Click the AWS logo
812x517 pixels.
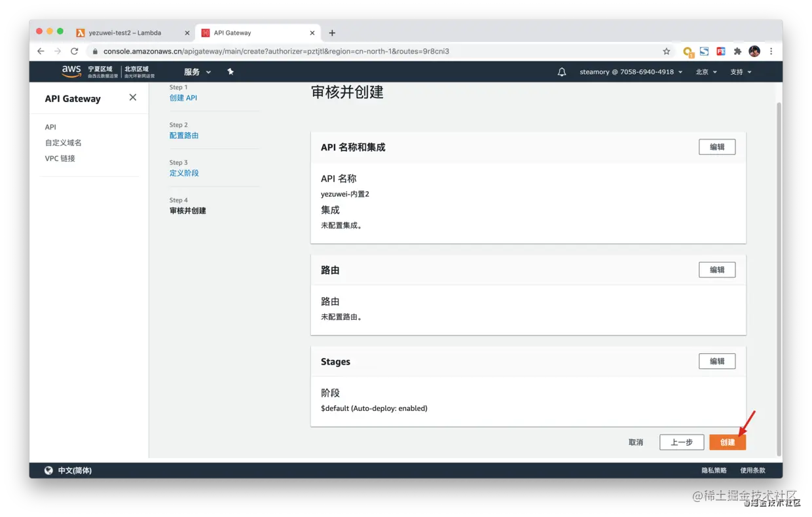71,71
